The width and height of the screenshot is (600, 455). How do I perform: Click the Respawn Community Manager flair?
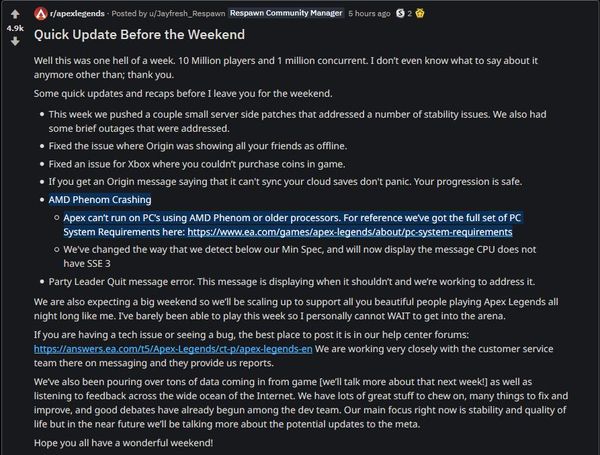click(286, 13)
